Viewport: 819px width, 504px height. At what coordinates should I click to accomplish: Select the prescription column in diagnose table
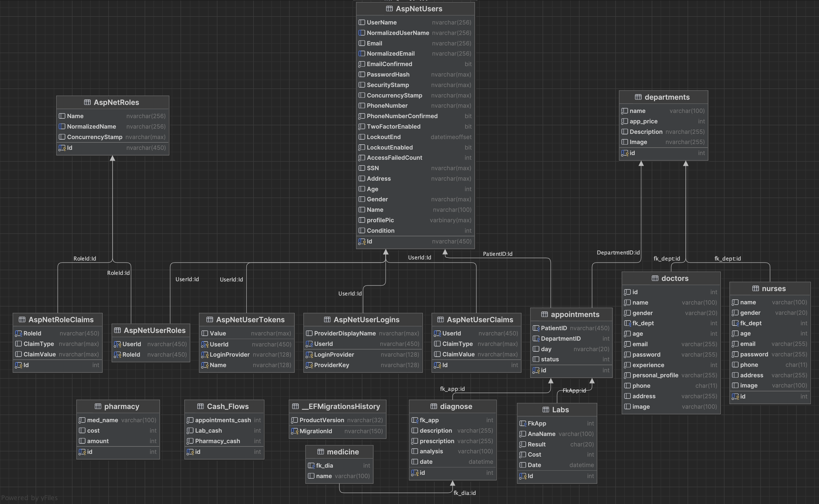coord(437,441)
